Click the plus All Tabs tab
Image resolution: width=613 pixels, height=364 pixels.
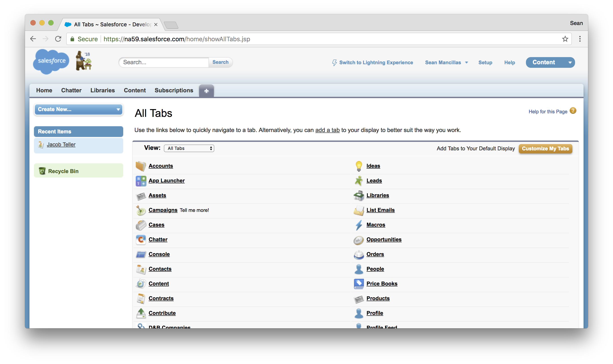tap(206, 91)
